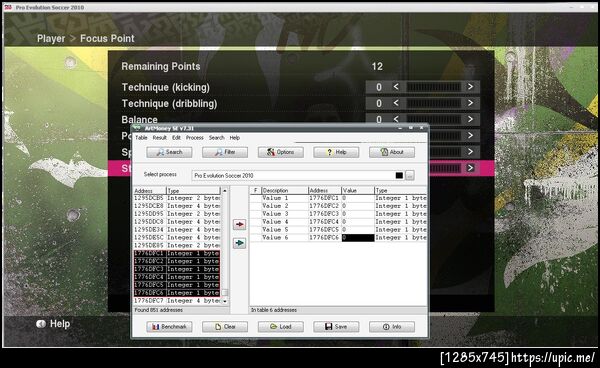Viewport: 600px width, 368px height.
Task: Select the Value 1 row in the table
Action: coord(338,198)
